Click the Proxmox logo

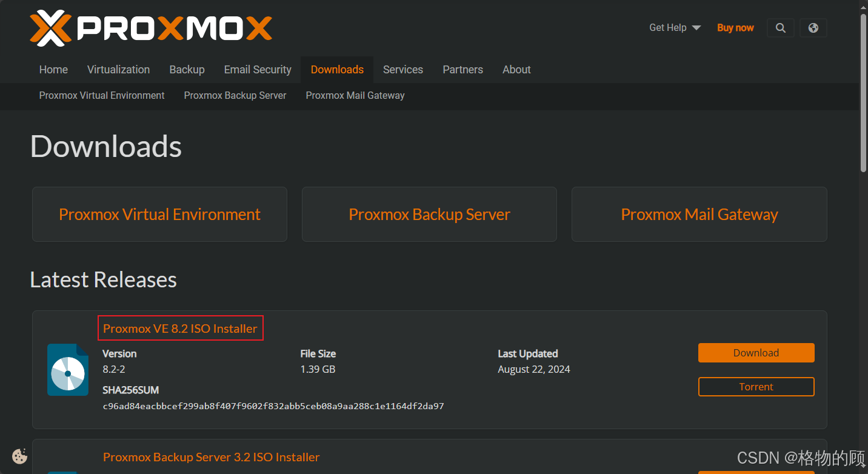[x=151, y=28]
